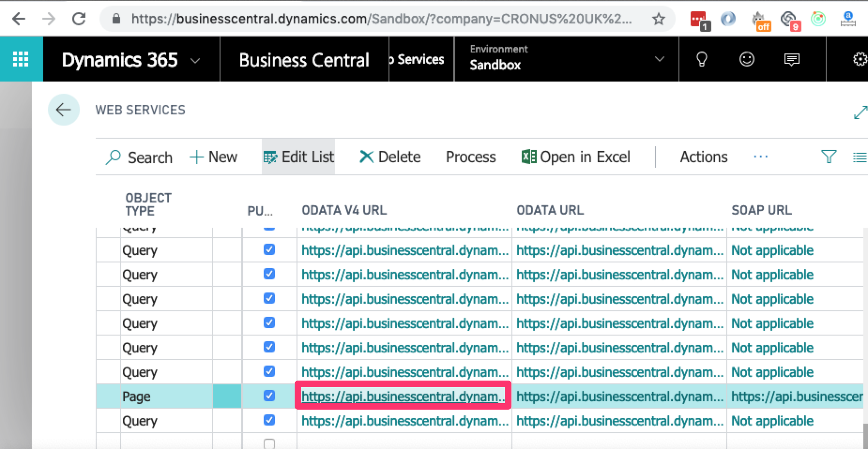Screen dimensions: 868x449
Task: Open the blue round extension icon
Action: pos(728,19)
